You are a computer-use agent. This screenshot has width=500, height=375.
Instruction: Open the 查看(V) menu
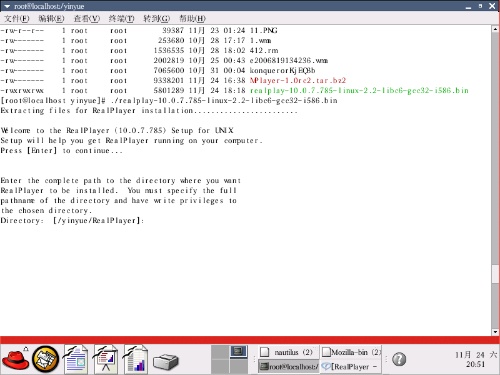tap(87, 19)
